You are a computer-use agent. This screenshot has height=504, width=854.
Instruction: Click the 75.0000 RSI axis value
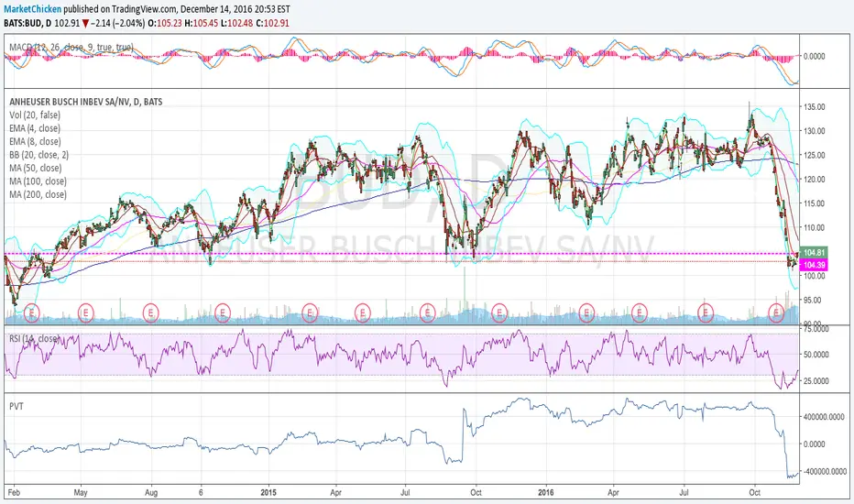point(816,329)
